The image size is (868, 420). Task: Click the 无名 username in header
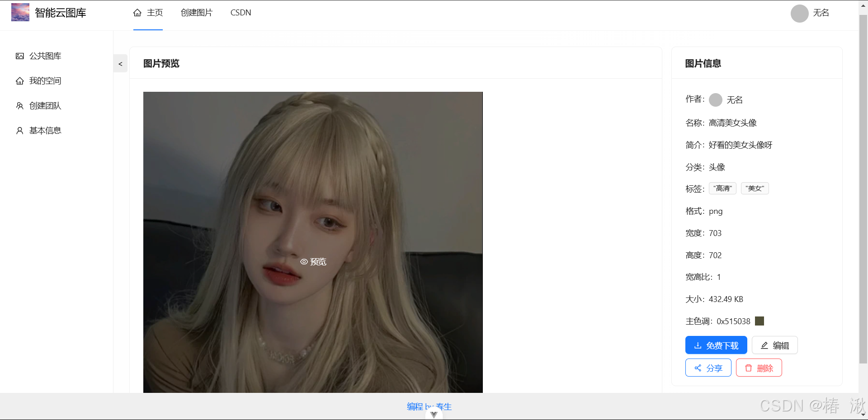(x=821, y=13)
